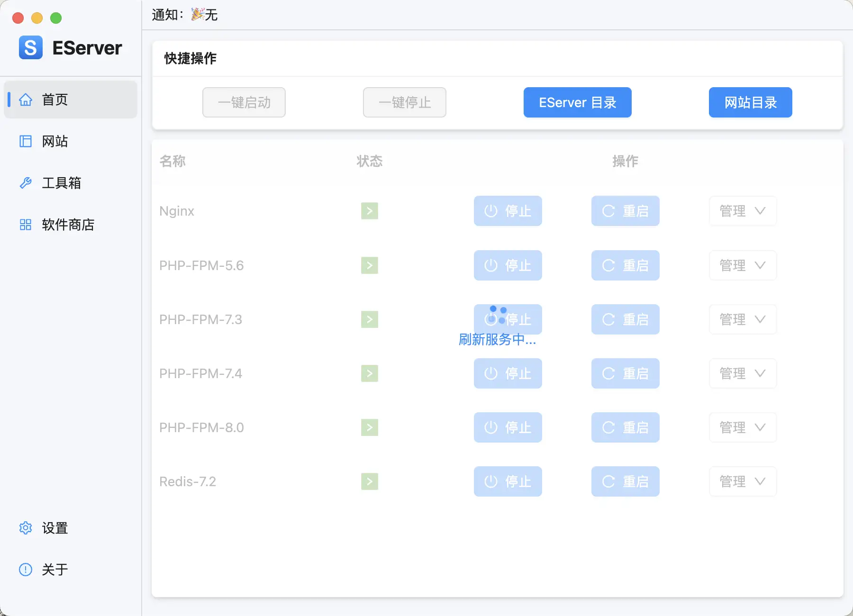Select the PHP-FPM-7.4 service name
Screen dimensions: 853x616
coord(200,373)
